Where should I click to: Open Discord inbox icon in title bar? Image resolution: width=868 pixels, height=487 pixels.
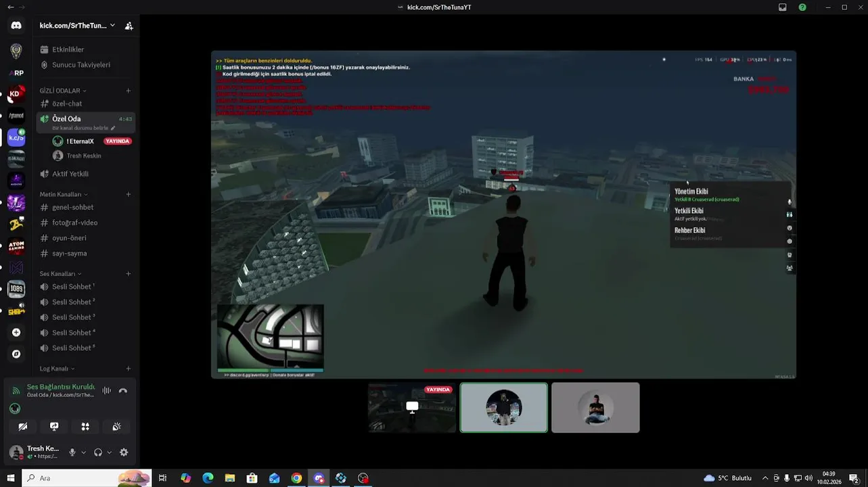pyautogui.click(x=783, y=7)
